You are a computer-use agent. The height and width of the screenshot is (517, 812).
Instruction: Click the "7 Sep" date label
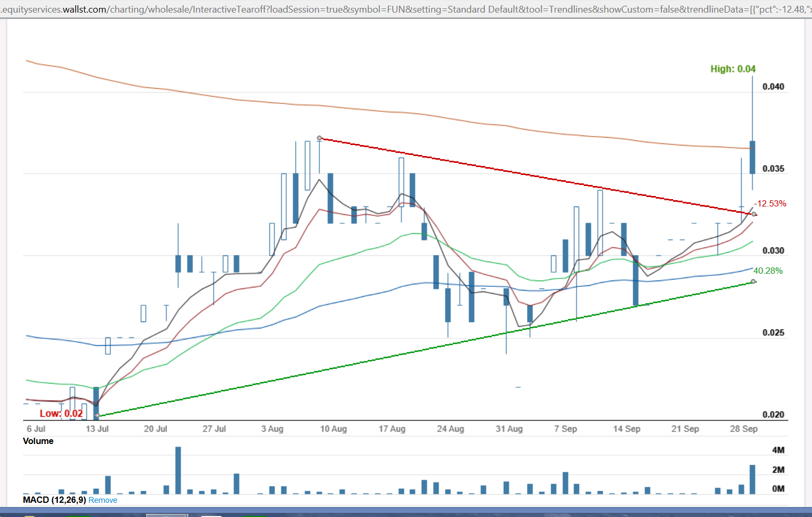coord(565,429)
